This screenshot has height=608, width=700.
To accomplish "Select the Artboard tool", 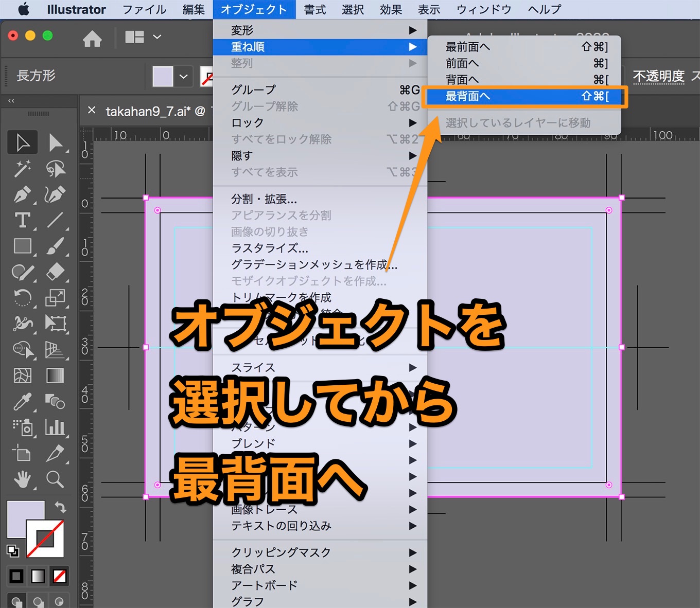I will coord(23,454).
